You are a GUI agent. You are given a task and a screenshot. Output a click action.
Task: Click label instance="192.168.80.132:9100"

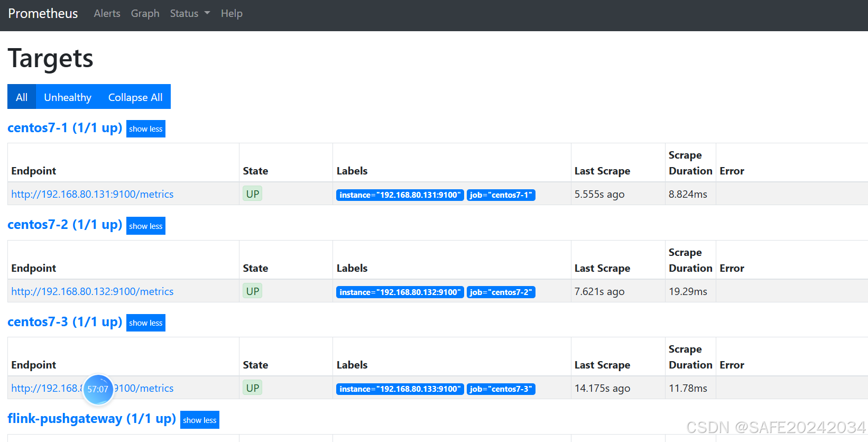(x=400, y=292)
